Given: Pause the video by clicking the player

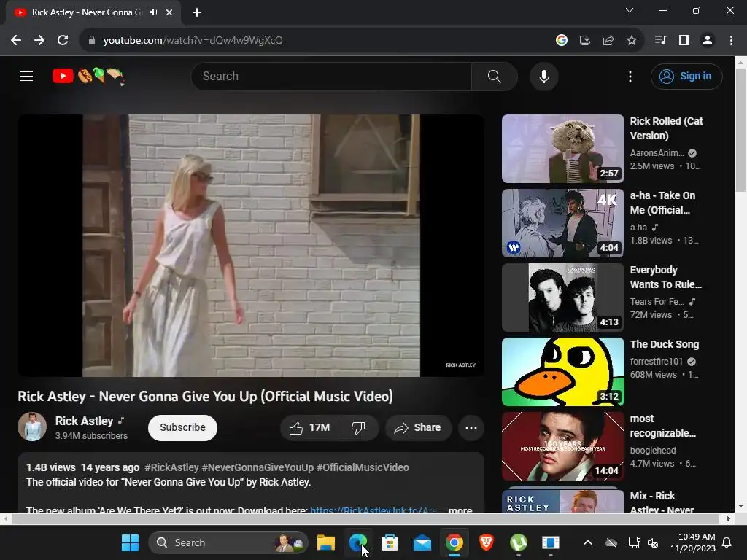Looking at the screenshot, I should tap(251, 245).
